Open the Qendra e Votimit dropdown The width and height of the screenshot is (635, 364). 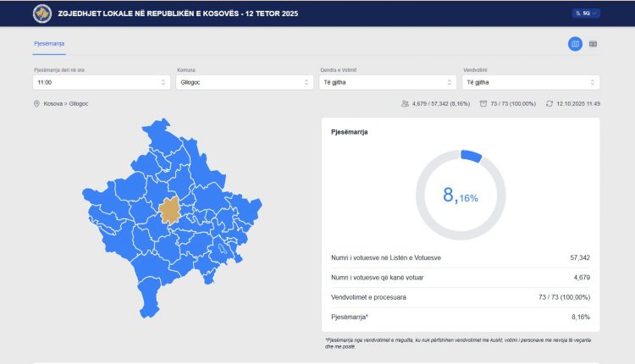click(388, 82)
